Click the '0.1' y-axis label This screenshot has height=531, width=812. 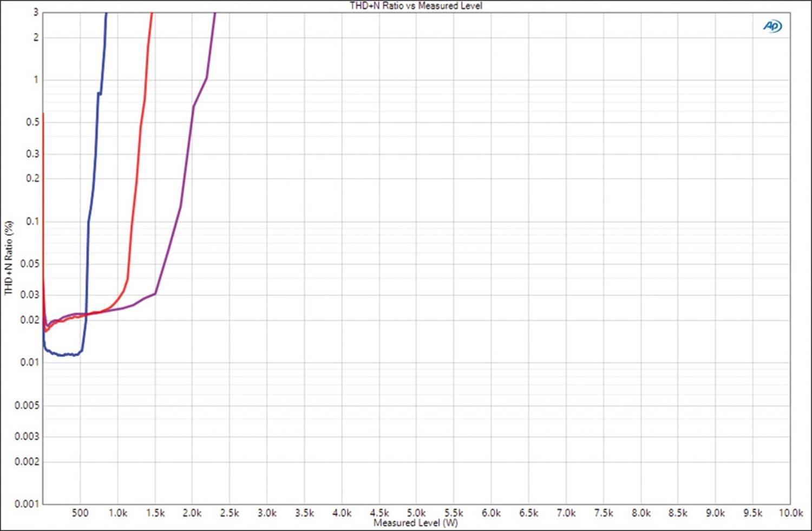tap(32, 221)
